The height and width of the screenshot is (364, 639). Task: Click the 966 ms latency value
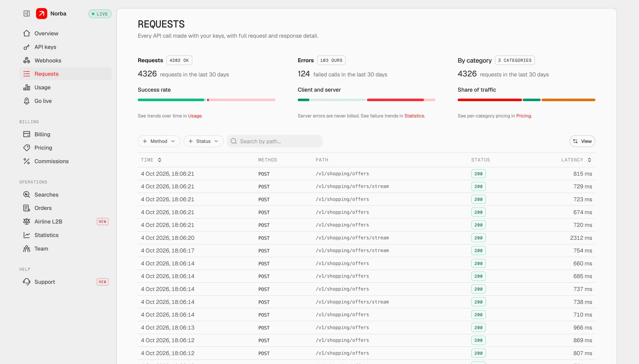582,328
